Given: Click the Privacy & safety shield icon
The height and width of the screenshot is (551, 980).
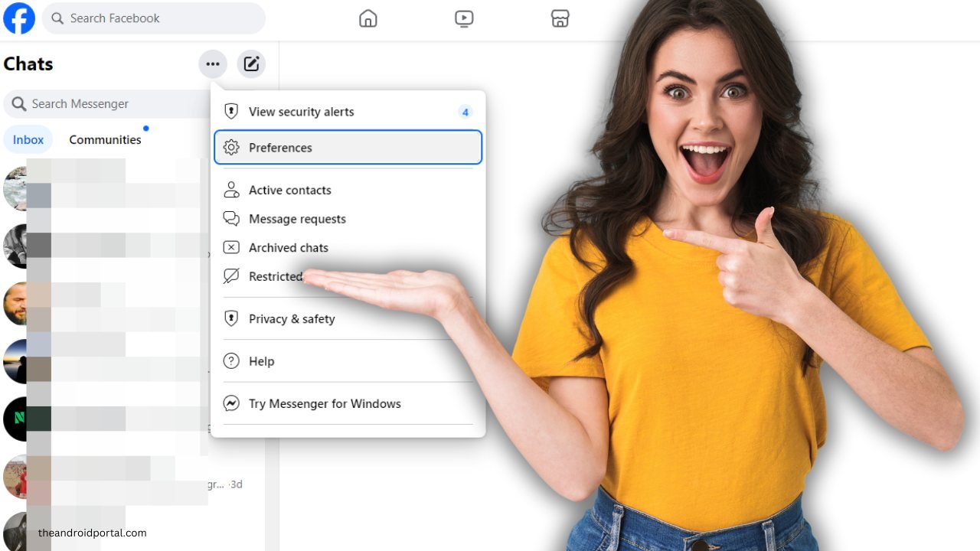Looking at the screenshot, I should pyautogui.click(x=231, y=318).
